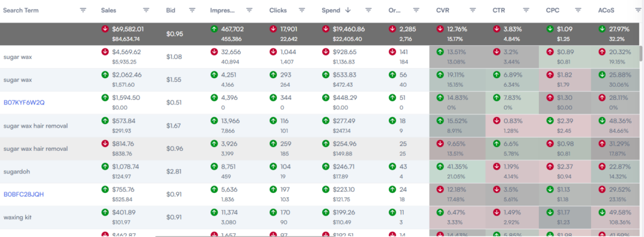Click filter icon next to Bid header
Screen dimensions: 644x237
pos(192,10)
